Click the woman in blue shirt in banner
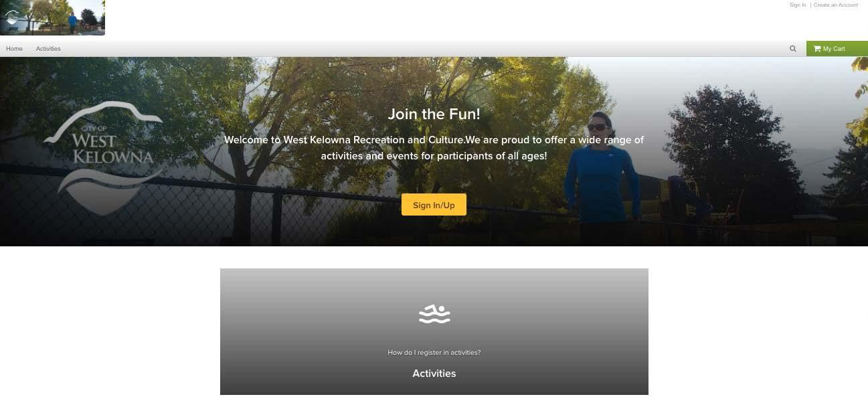 (602, 177)
